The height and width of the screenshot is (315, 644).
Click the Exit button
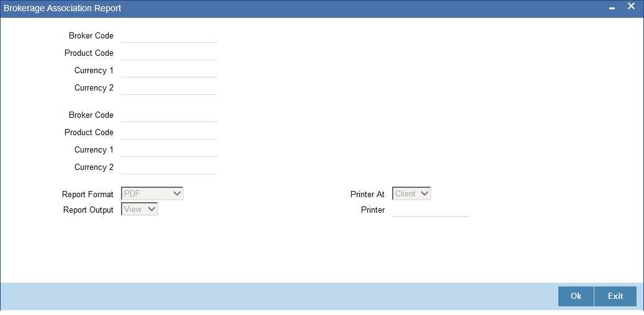615,296
